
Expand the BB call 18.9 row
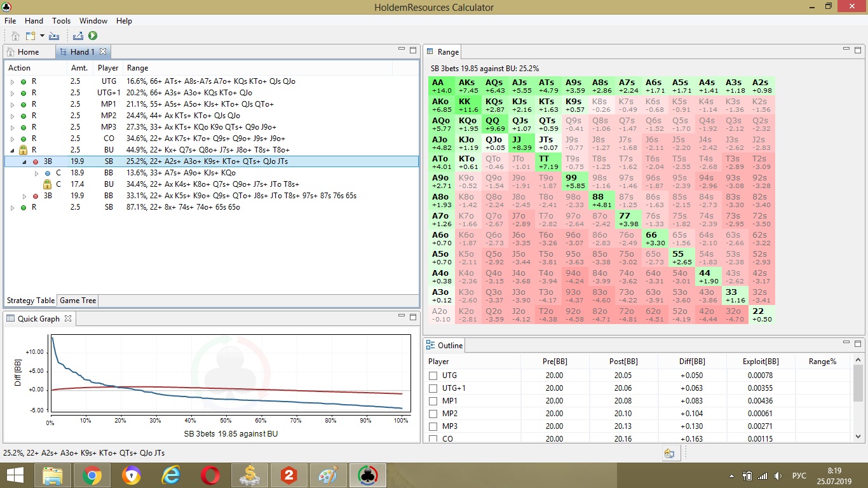coord(36,173)
